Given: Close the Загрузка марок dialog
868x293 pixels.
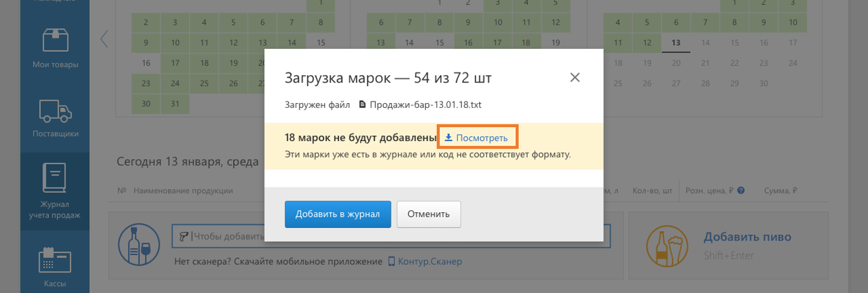Looking at the screenshot, I should (575, 77).
